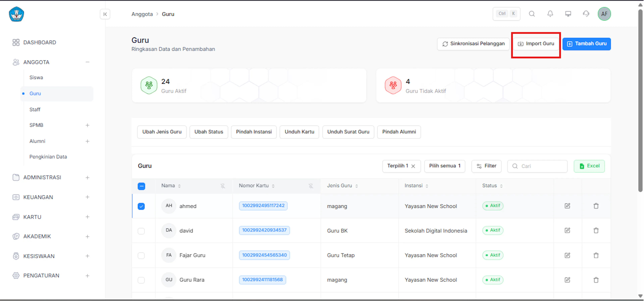
Task: Click the edit icon for david
Action: (x=567, y=230)
